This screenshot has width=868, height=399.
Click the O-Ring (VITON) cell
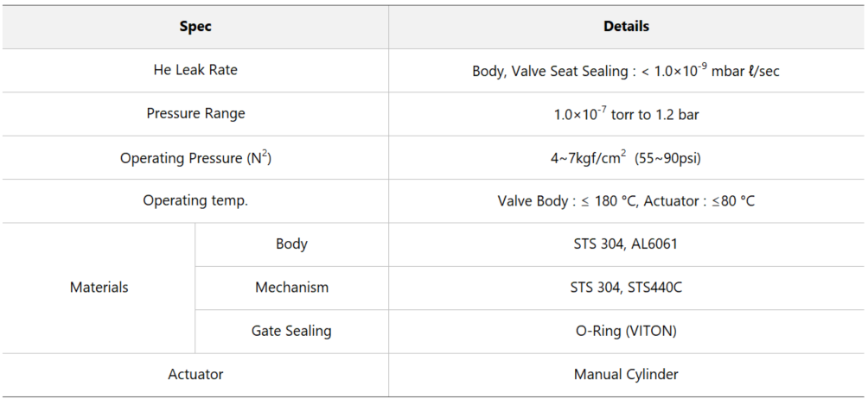[626, 331]
